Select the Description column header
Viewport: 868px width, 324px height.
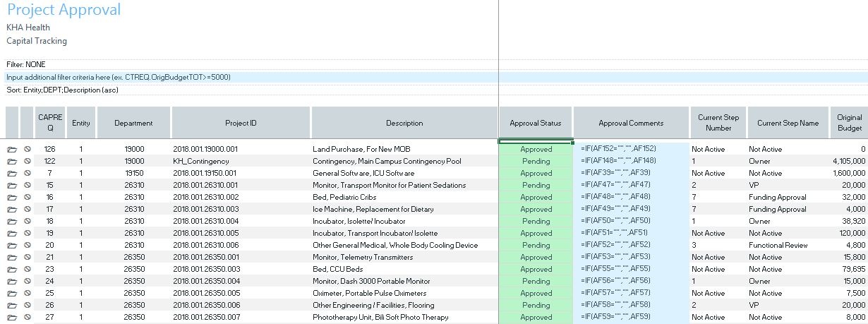point(404,123)
